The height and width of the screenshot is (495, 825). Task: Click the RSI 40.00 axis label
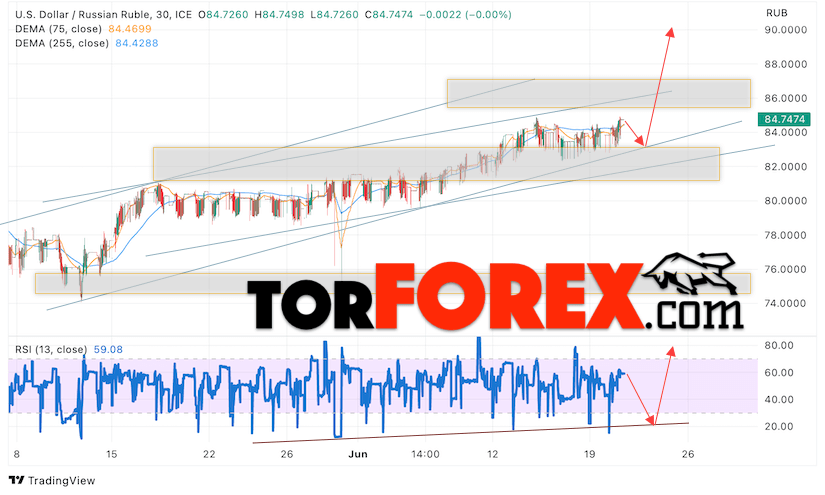[x=779, y=399]
